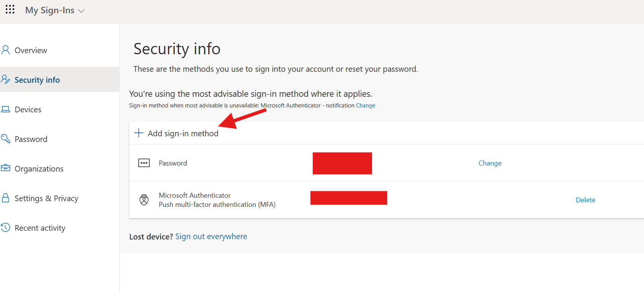Image resolution: width=644 pixels, height=293 pixels.
Task: Click the Microsoft Authenticator row icon
Action: [144, 200]
